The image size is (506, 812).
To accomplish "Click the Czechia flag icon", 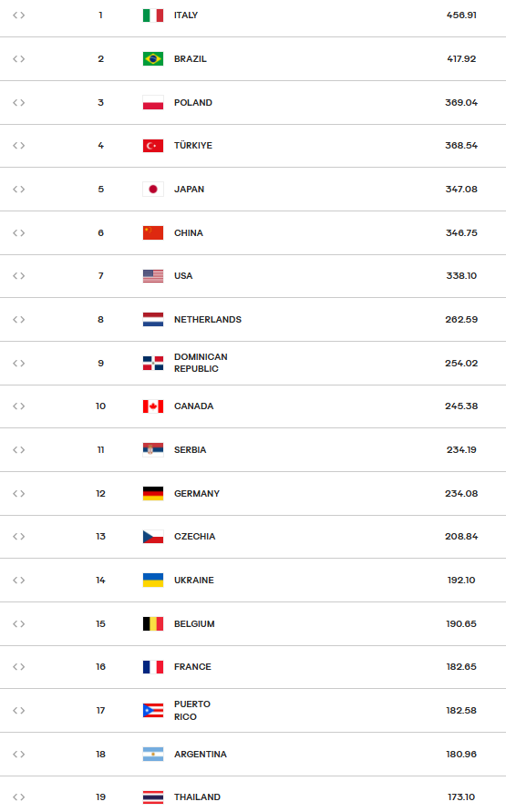I will (153, 537).
